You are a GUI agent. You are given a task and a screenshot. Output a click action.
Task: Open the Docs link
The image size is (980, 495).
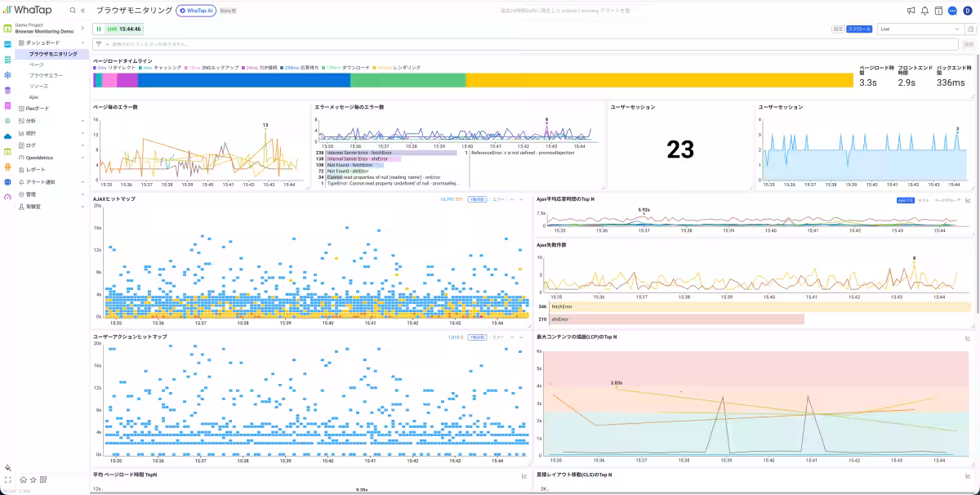[228, 11]
